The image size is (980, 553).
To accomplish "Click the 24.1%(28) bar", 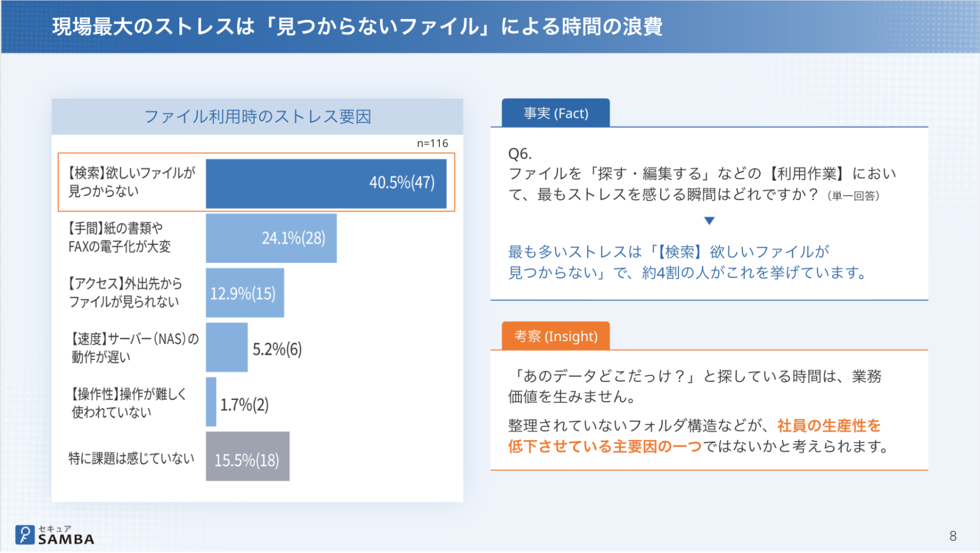I will (271, 238).
